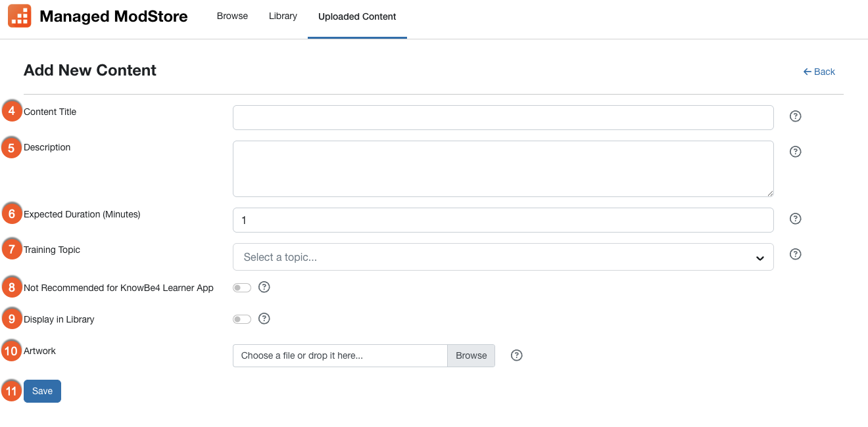868x427 pixels.
Task: Click the Managed ModStore logo icon
Action: point(19,15)
